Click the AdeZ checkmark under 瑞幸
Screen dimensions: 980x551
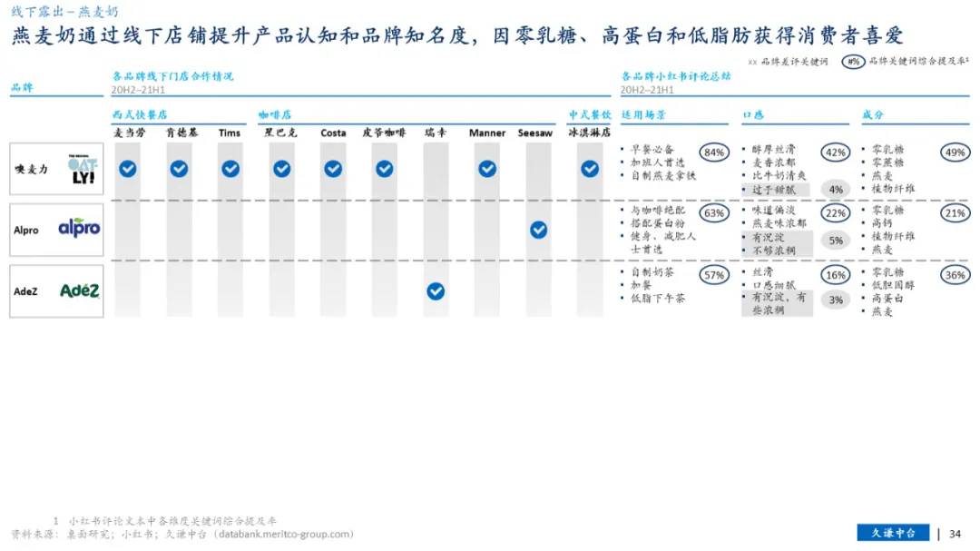(436, 291)
